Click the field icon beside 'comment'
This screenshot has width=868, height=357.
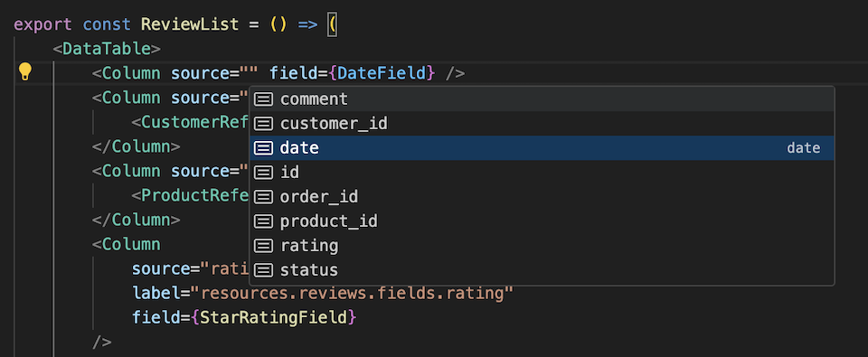[x=263, y=99]
